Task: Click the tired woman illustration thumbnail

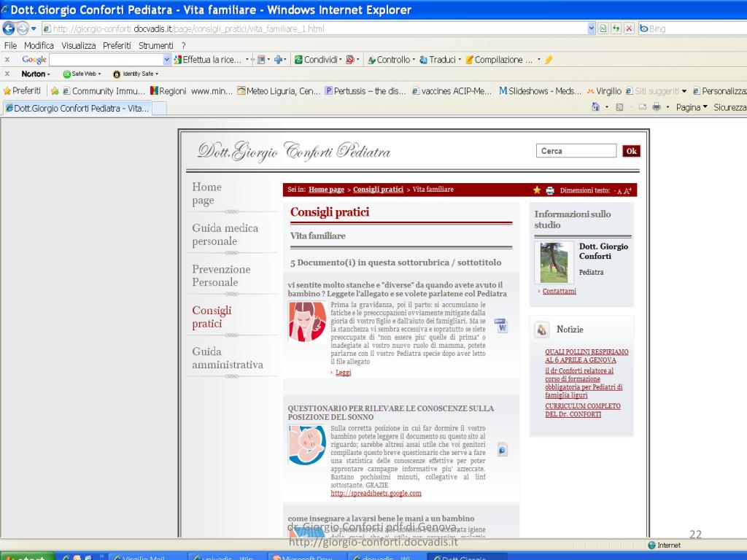Action: 307,322
